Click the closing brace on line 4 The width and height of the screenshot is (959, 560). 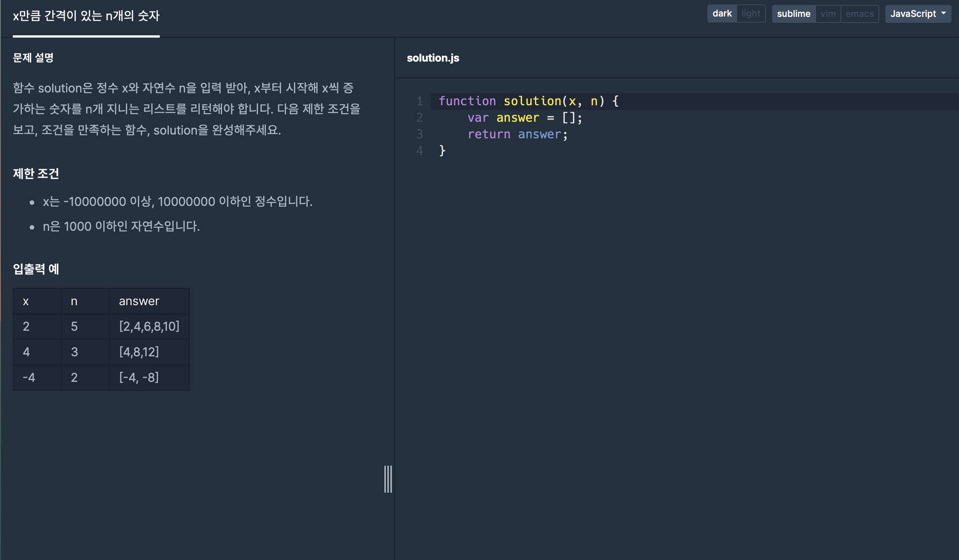(442, 151)
